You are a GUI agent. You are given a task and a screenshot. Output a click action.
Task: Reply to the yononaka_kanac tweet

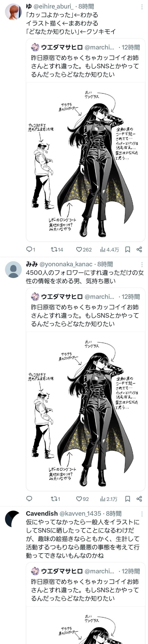point(29,499)
